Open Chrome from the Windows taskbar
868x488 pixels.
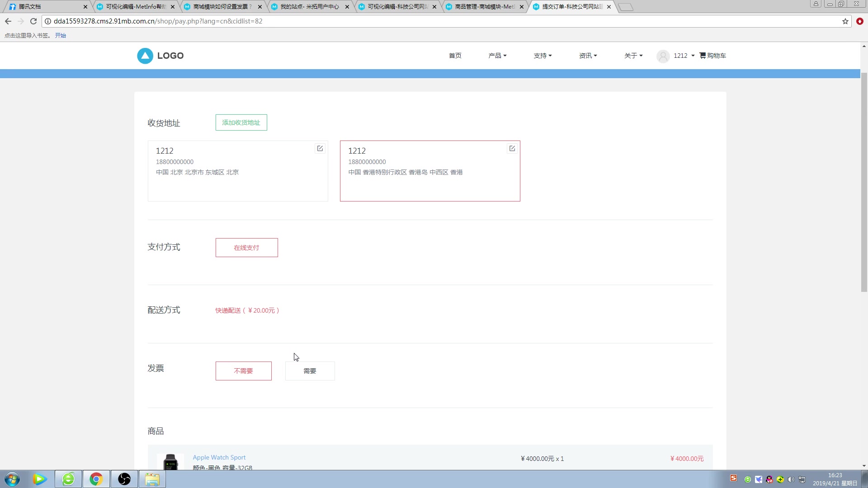click(x=96, y=479)
